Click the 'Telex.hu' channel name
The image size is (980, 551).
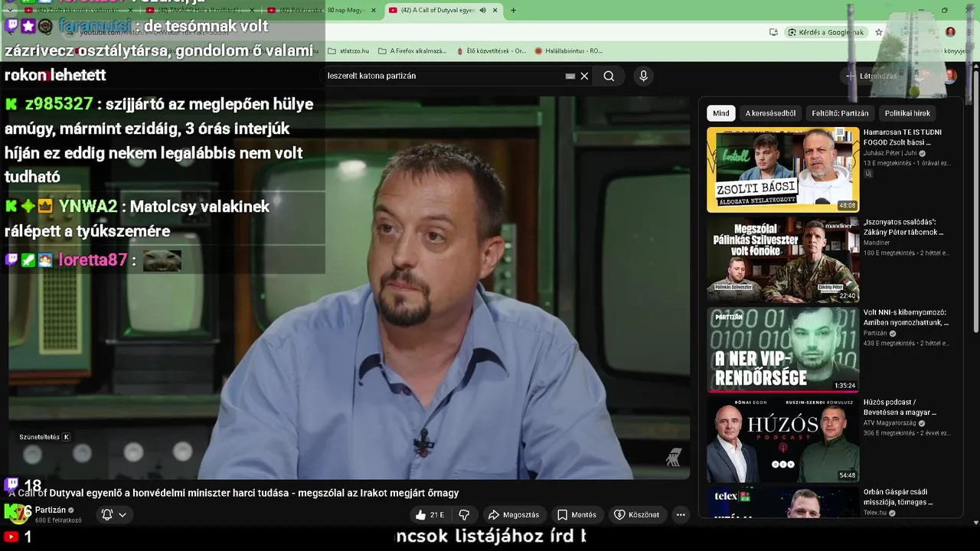tap(875, 513)
